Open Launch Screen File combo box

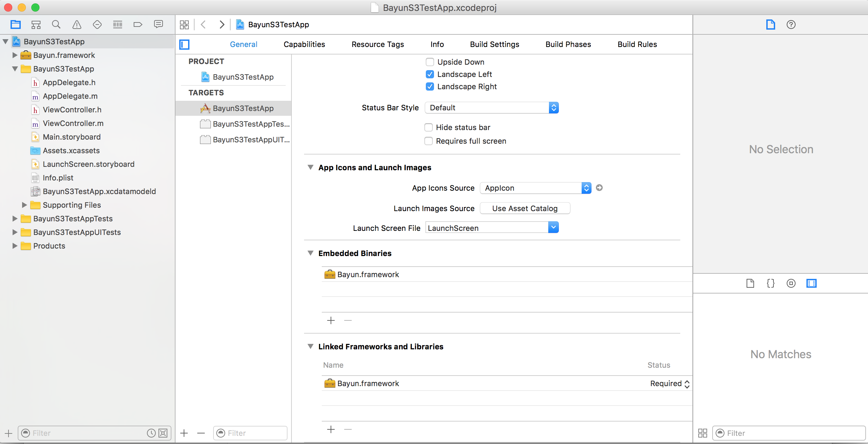click(553, 227)
